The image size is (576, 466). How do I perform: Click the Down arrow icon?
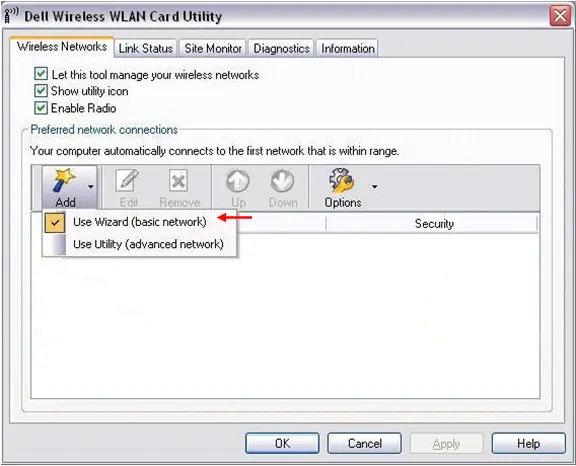(x=282, y=181)
